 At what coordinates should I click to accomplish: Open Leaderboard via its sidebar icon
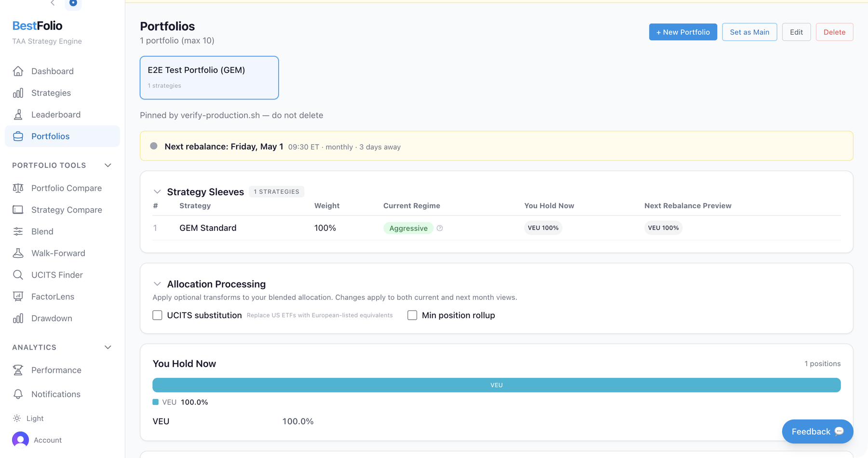pos(18,115)
